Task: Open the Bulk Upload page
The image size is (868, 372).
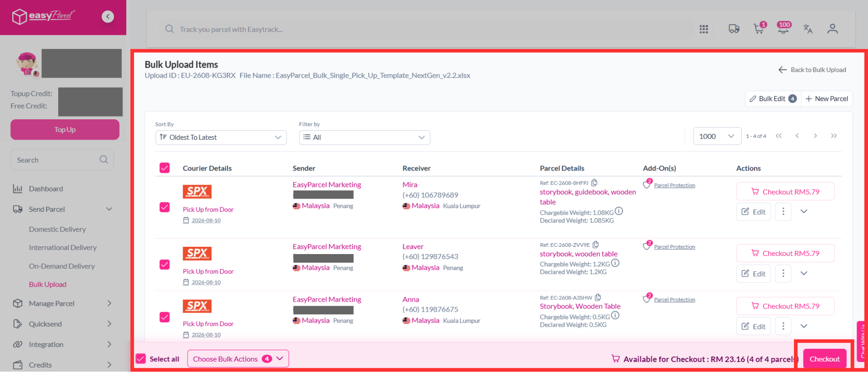Action: 48,284
